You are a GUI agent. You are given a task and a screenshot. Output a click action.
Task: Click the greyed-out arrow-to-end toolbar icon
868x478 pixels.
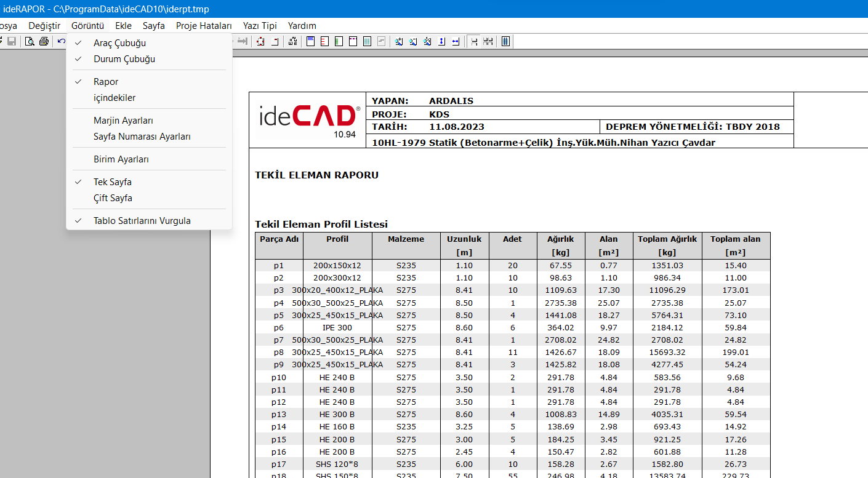pos(242,41)
